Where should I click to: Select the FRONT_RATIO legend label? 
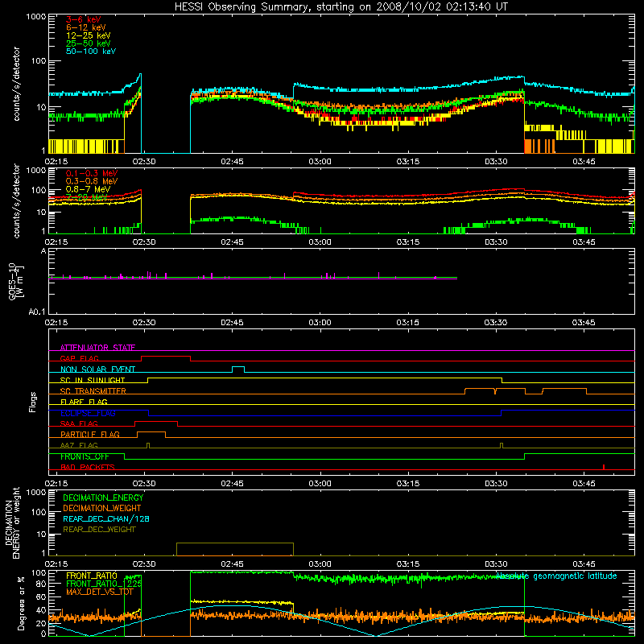click(x=92, y=576)
